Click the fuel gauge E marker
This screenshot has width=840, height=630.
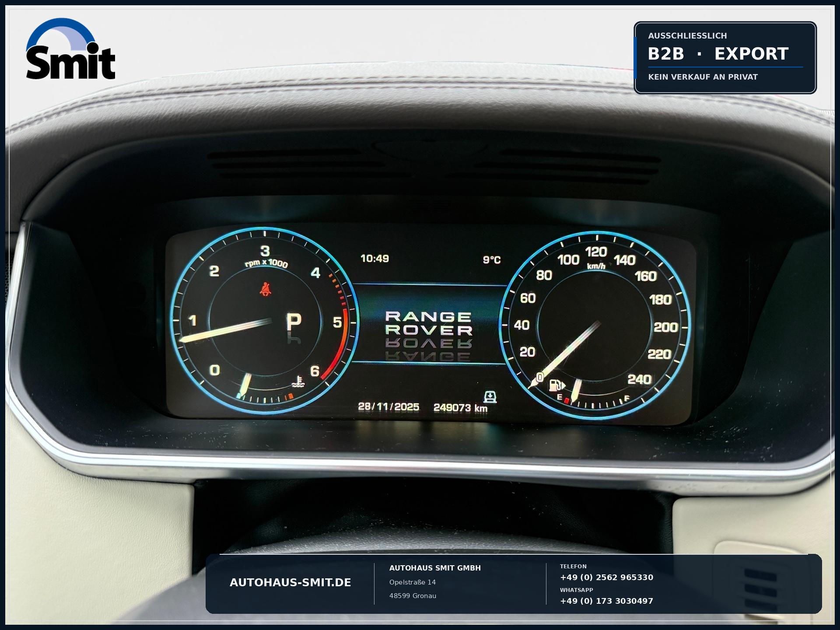[x=560, y=397]
